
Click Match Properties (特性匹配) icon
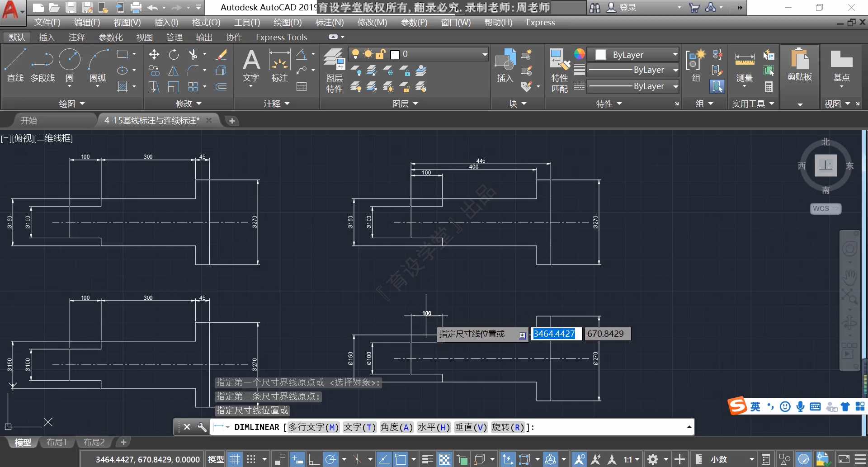560,71
